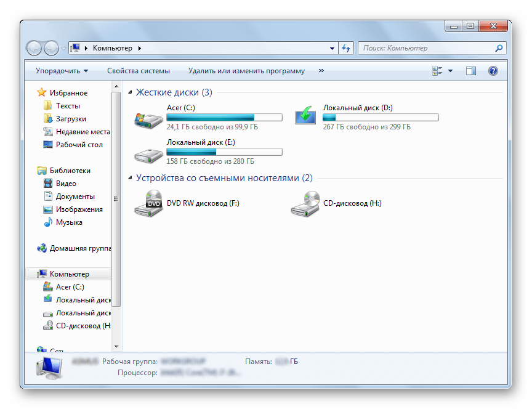532x409 pixels.
Task: Collapse the Жесткие диски group
Action: (x=130, y=92)
